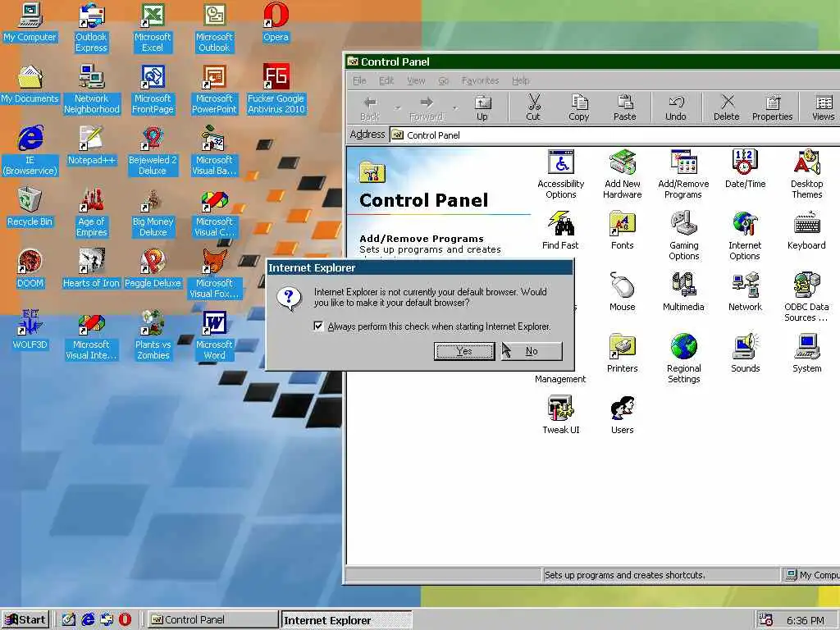Click the Address bar field
Image resolution: width=840 pixels, height=630 pixels.
tap(614, 135)
